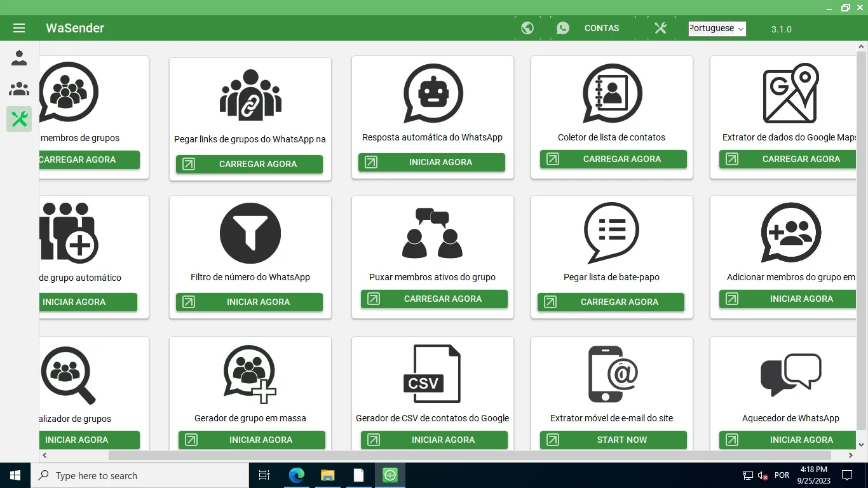868x488 pixels.
Task: Click the auto-reply robot icon
Action: point(433,93)
